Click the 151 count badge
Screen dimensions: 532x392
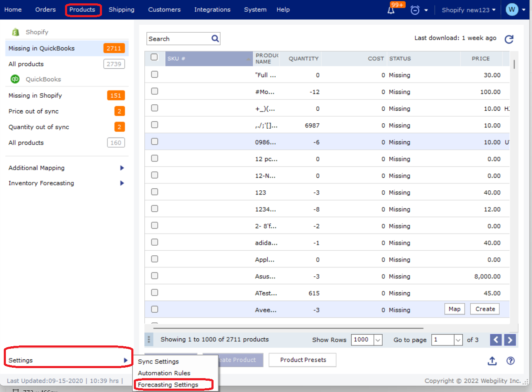point(116,96)
